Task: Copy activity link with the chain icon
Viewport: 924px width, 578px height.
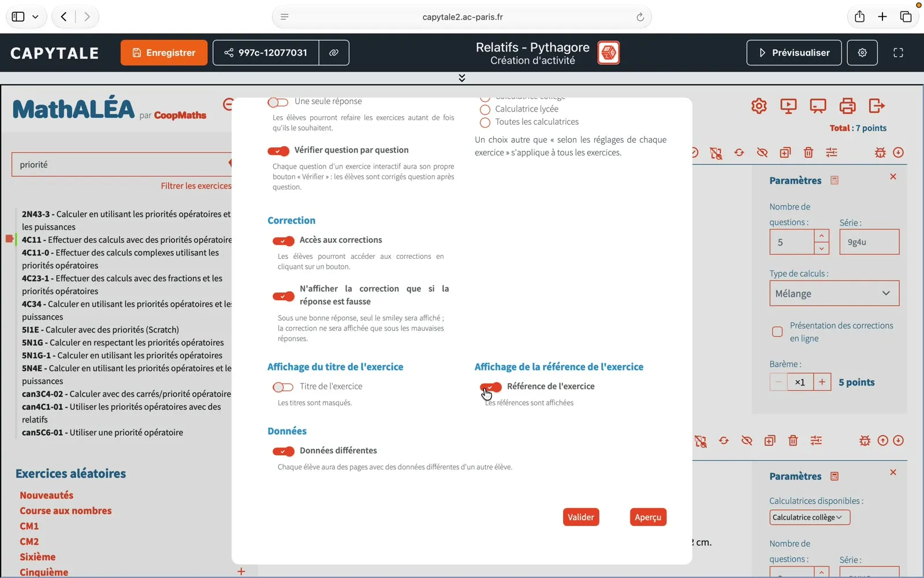Action: click(x=334, y=53)
